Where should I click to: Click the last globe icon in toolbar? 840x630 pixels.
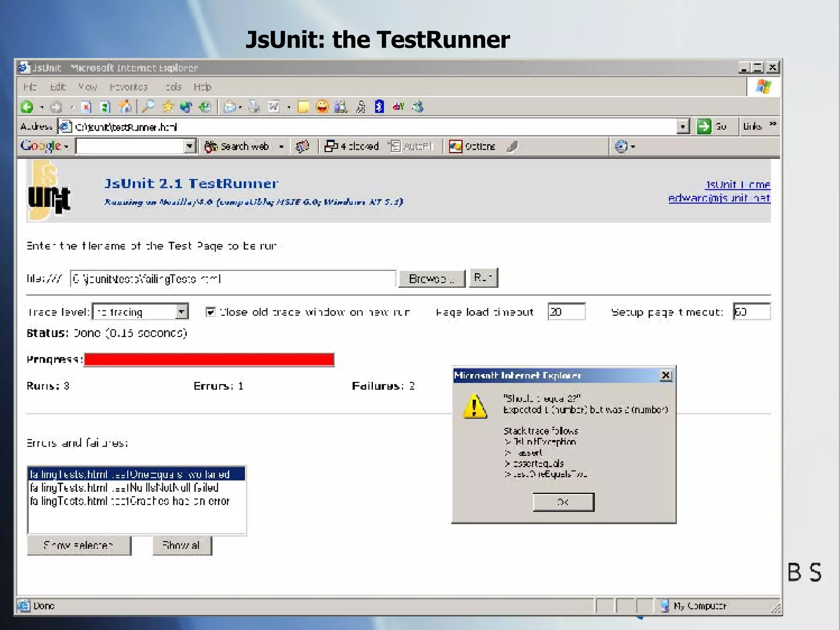[418, 107]
